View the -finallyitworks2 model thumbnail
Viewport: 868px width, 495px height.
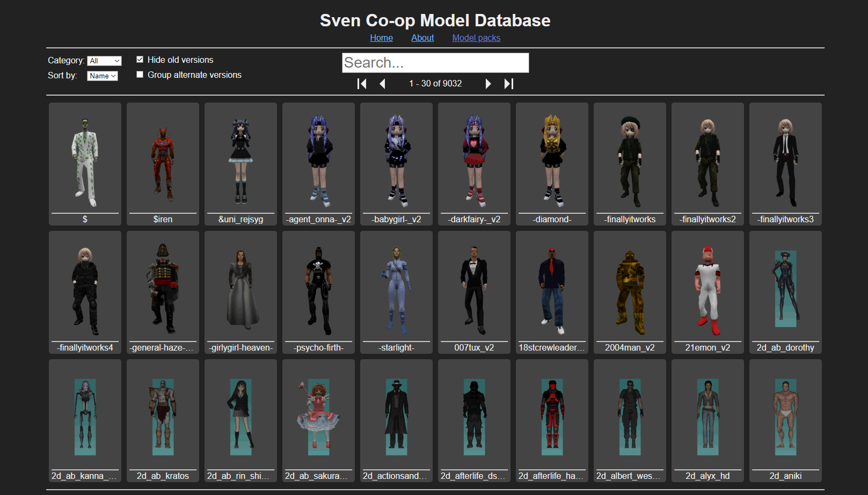707,164
